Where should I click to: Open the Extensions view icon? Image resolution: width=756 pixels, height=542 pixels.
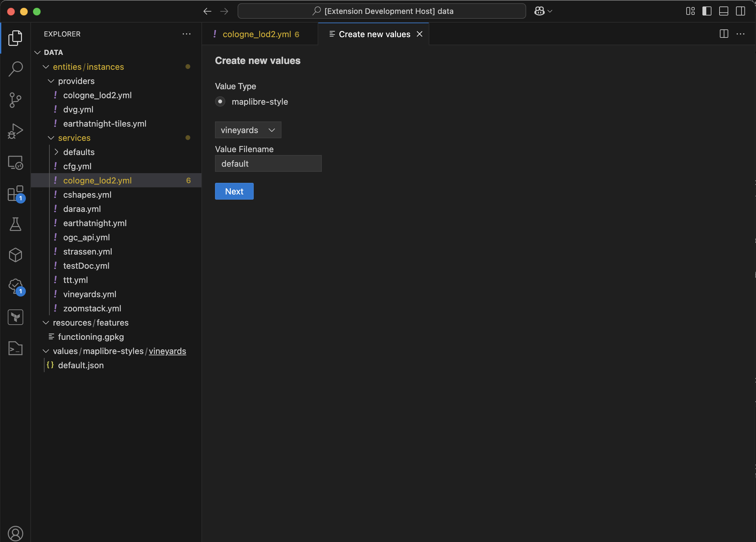pos(15,193)
